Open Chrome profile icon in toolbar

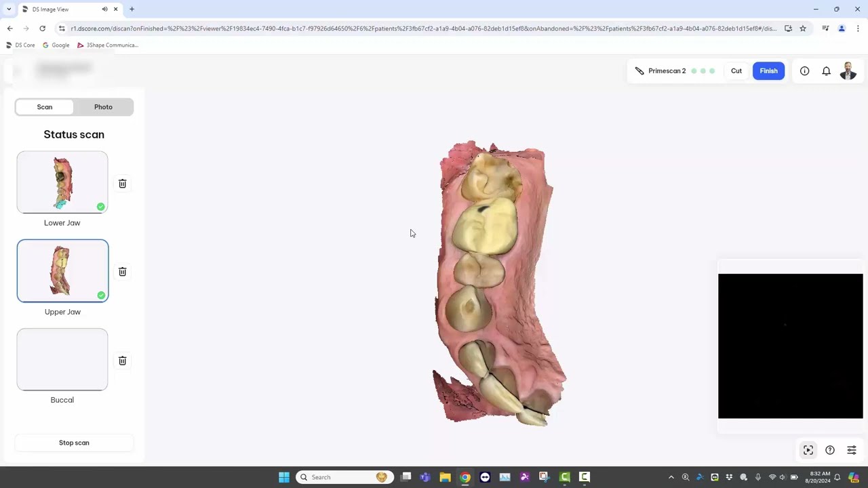point(842,28)
